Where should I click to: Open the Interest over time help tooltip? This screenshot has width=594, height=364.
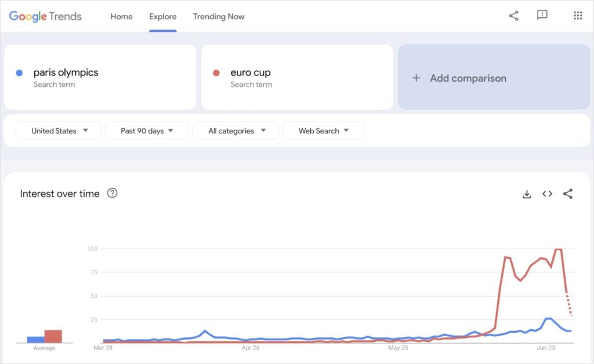coord(112,194)
